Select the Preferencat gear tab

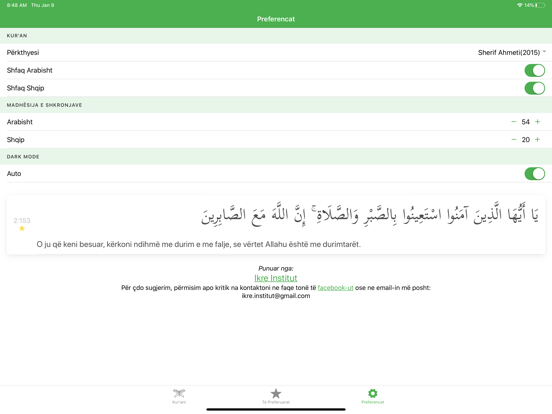(372, 396)
